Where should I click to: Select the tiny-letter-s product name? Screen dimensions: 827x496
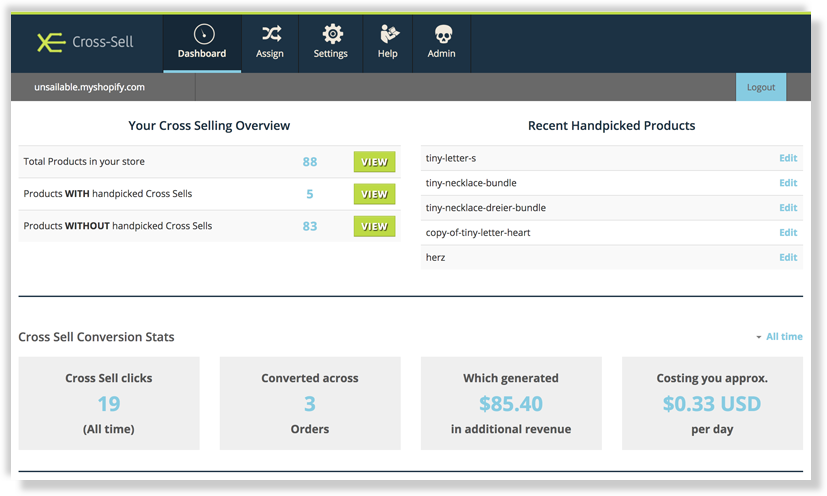pyautogui.click(x=451, y=158)
